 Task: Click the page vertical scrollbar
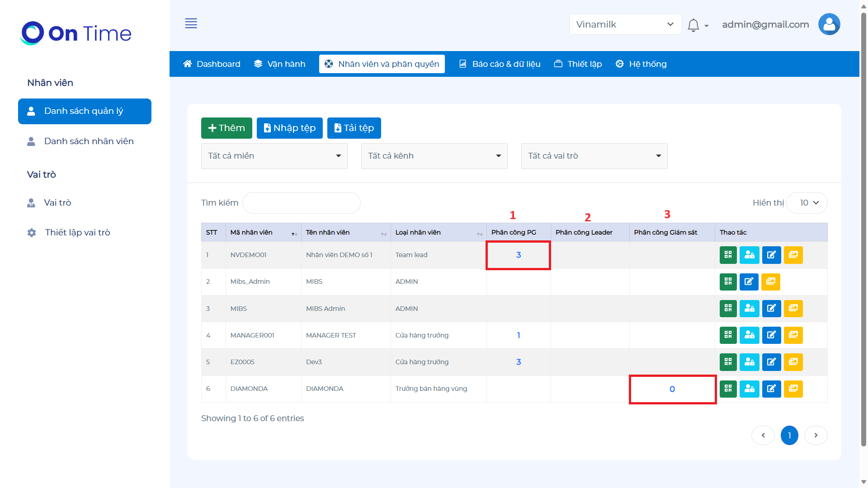tap(863, 226)
